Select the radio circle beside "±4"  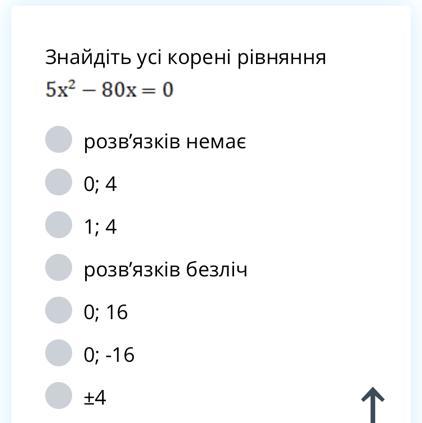[x=59, y=395]
